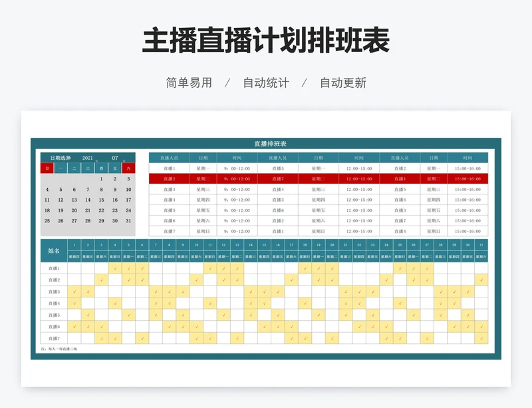Pick date 24 in the calendar
The height and width of the screenshot is (408, 532).
(x=128, y=210)
